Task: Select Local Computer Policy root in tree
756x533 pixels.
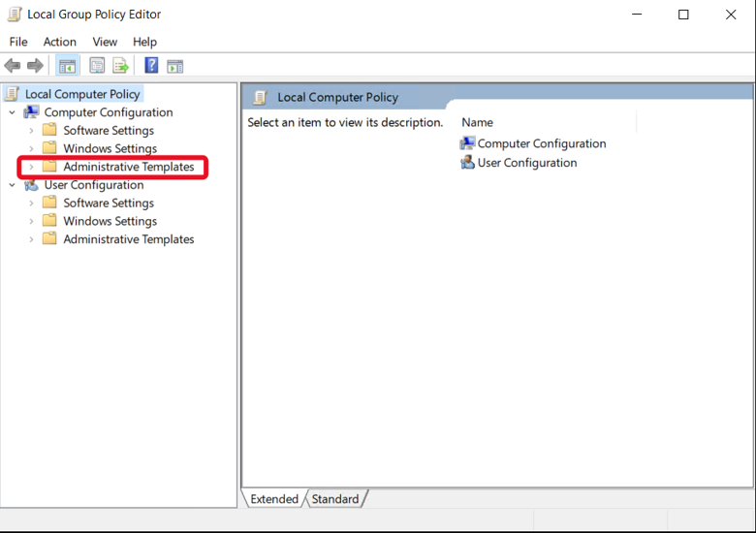Action: (82, 94)
